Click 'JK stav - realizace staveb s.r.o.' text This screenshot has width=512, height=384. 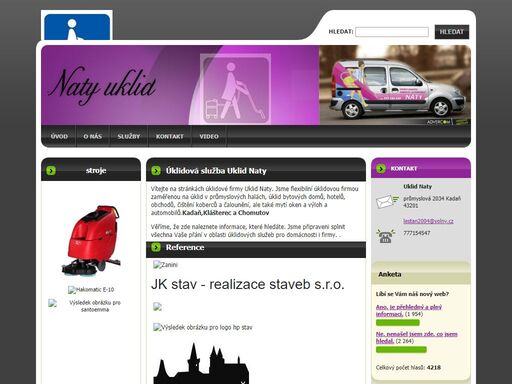(x=248, y=284)
